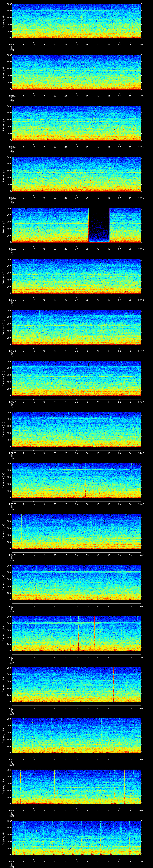Open the 11:22:00 spectrogram panel
The width and height of the screenshot is (153, 868).
[76, 430]
